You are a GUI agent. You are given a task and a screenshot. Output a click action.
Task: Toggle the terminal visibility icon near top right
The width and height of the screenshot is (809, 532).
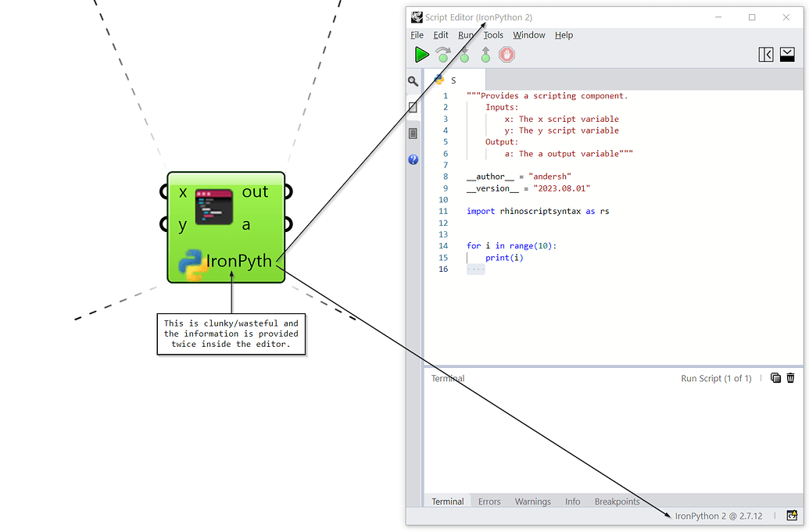786,54
